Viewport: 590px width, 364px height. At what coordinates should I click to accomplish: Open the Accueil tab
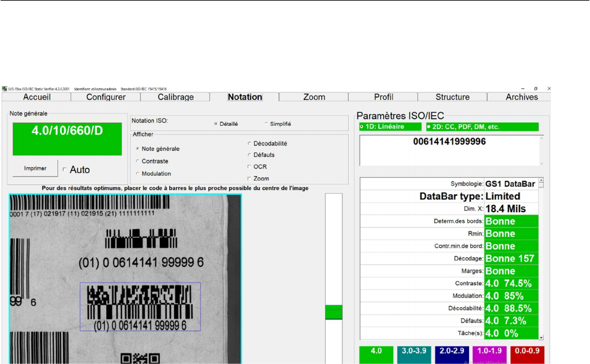36,97
